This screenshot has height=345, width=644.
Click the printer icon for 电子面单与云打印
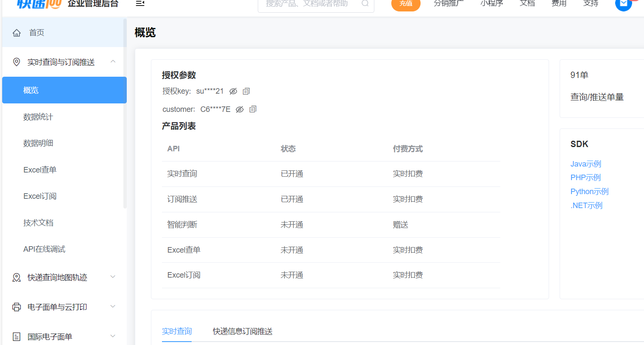pyautogui.click(x=17, y=307)
